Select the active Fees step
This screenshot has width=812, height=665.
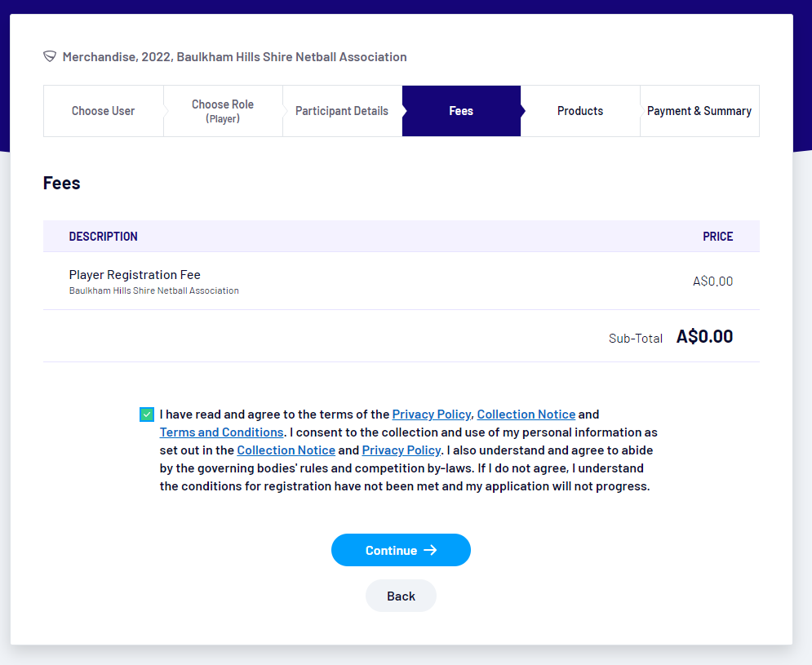pyautogui.click(x=461, y=111)
